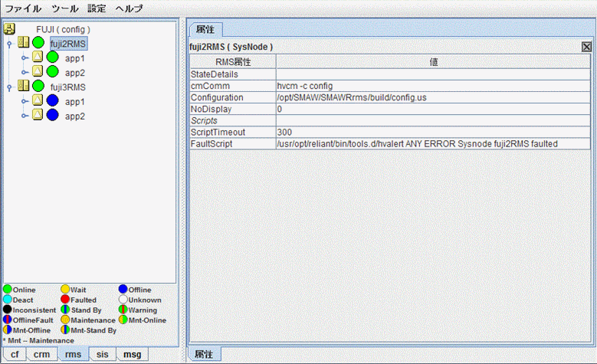Click app2 triangle icon under fuji2RMS
This screenshot has height=364, width=597.
(x=38, y=72)
